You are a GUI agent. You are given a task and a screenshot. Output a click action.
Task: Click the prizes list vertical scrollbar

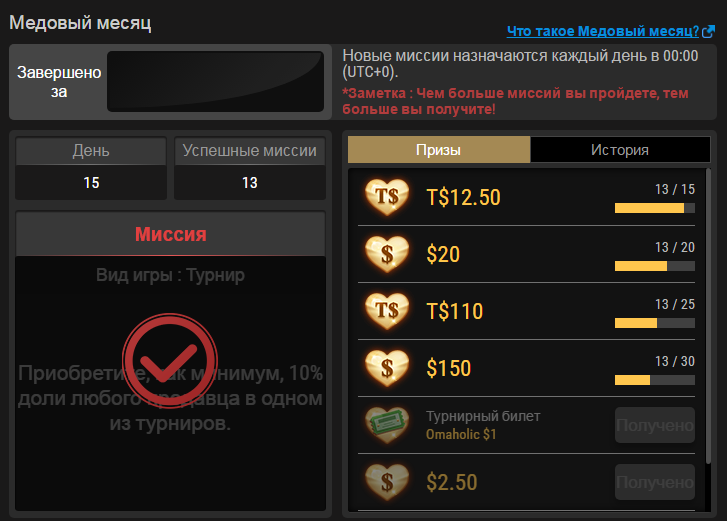click(x=708, y=316)
